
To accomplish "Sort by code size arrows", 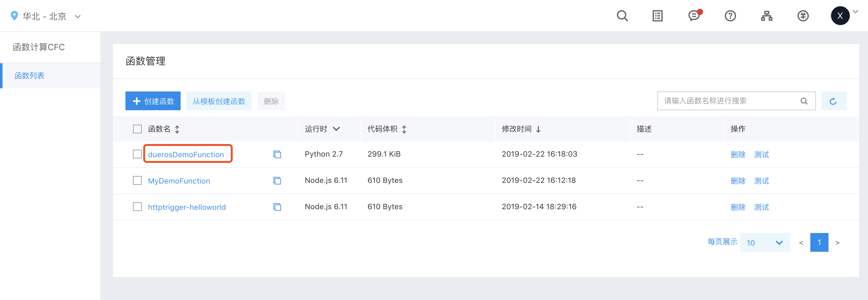I will coord(404,129).
